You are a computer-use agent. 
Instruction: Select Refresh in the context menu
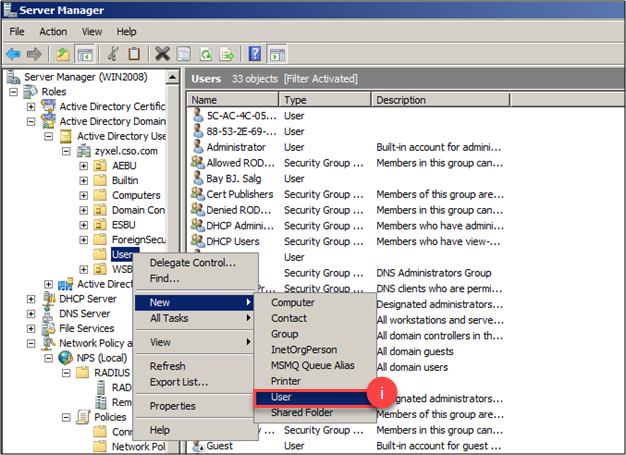[x=195, y=366]
